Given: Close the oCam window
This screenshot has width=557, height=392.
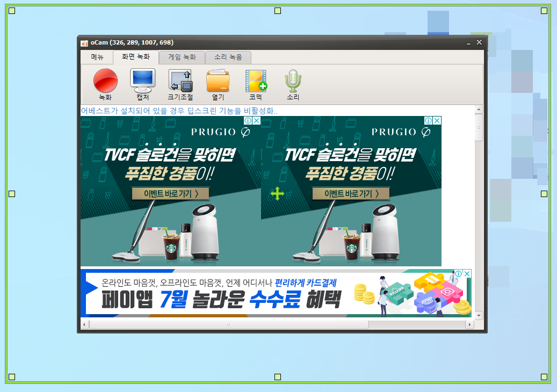Looking at the screenshot, I should 479,42.
